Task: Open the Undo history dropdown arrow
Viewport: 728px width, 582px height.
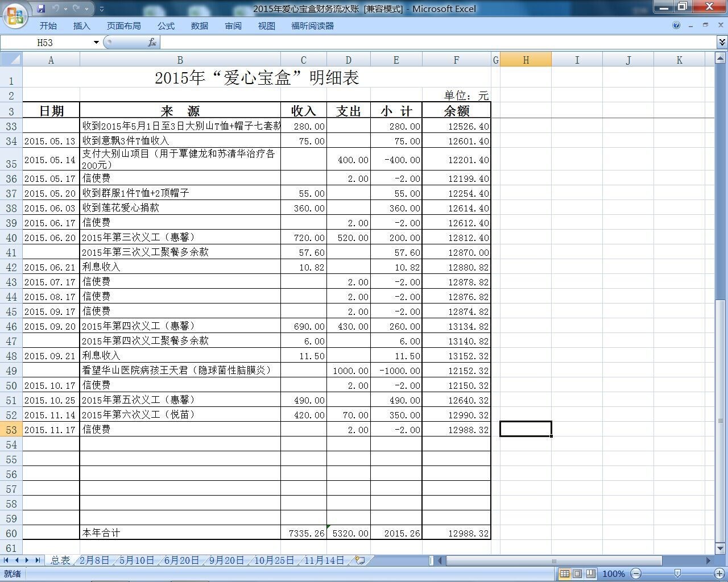Action: pyautogui.click(x=65, y=9)
